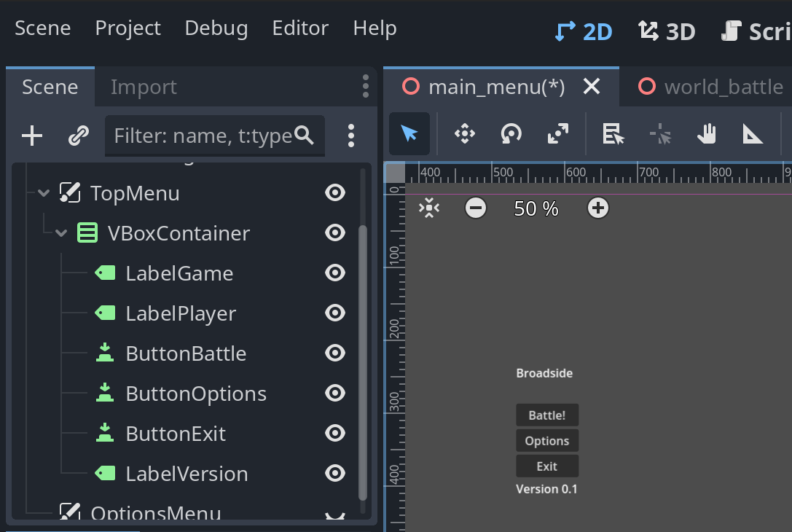
Task: Switch to 2D workspace
Action: (584, 32)
